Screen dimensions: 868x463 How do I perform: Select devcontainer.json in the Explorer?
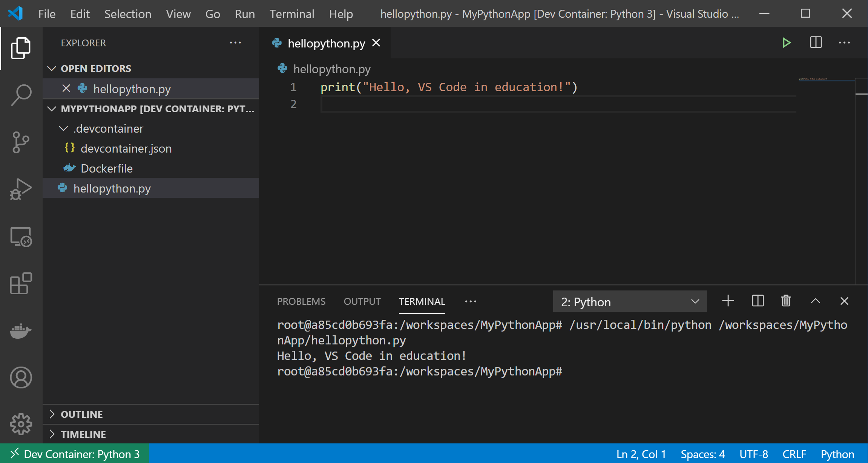[x=126, y=148]
